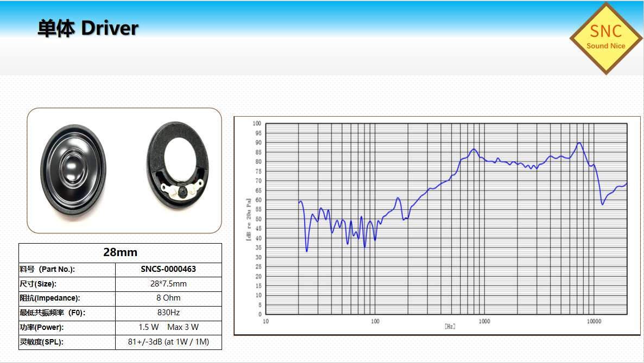Image resolution: width=644 pixels, height=363 pixels.
Task: Select the F0 resonance frequency label
Action: coord(53,313)
